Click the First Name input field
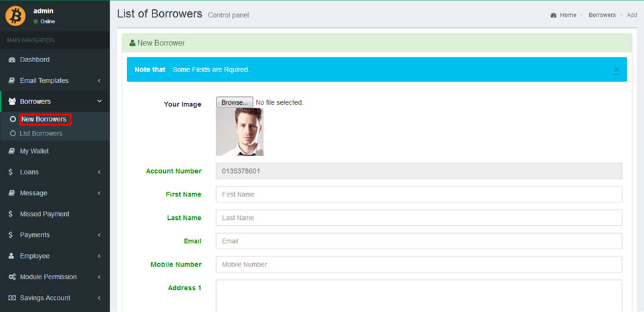The image size is (644, 312). pos(419,194)
